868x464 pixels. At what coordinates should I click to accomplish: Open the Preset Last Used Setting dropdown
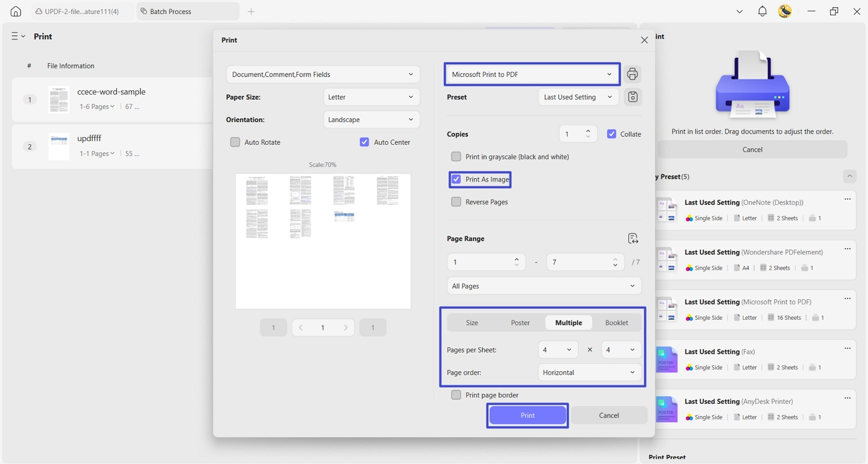tap(578, 97)
